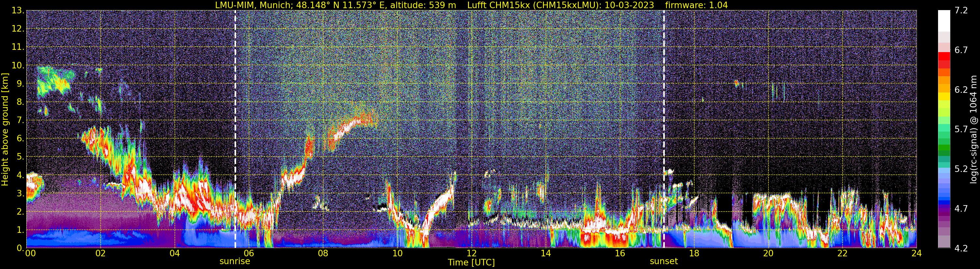
Task: Click the x-axis tick label '08'
Action: click(x=323, y=253)
